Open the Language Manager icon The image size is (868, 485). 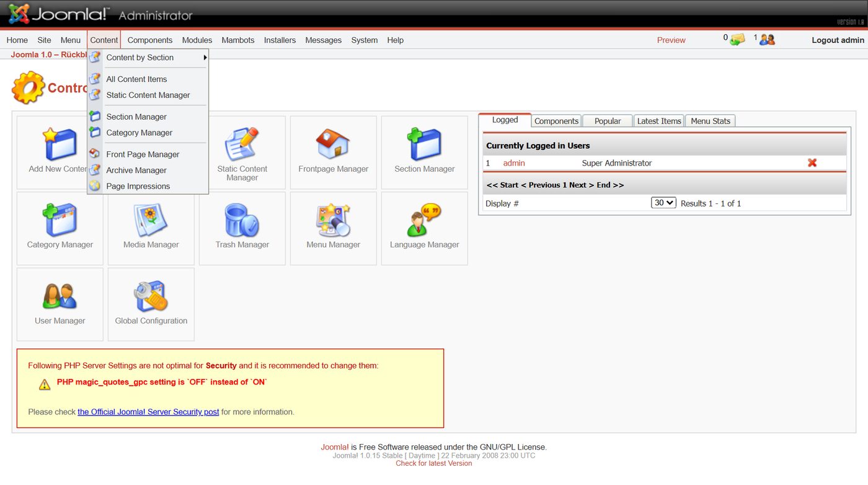[424, 220]
